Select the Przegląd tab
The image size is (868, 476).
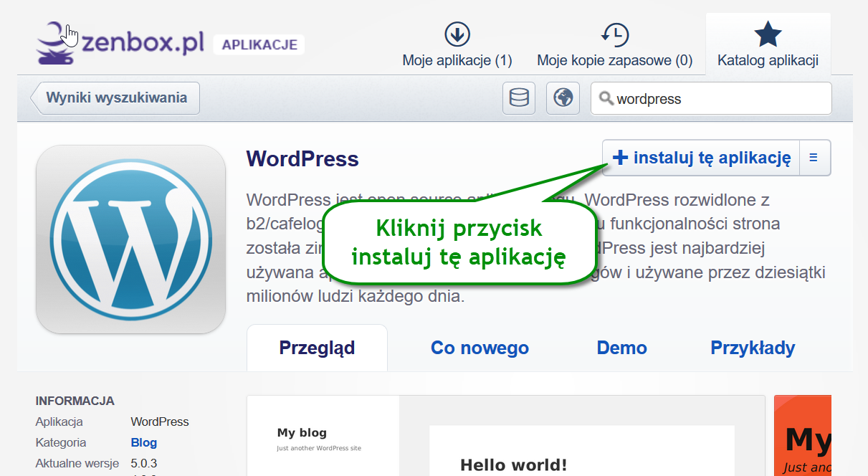(x=317, y=348)
